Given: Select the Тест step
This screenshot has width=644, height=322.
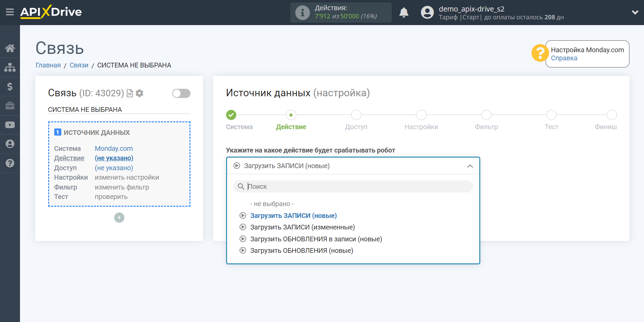Looking at the screenshot, I should [x=551, y=115].
